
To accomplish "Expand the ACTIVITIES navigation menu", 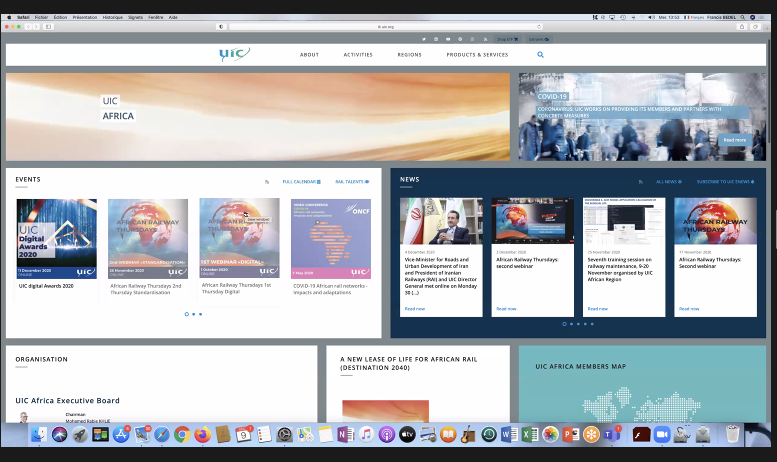I will [358, 55].
